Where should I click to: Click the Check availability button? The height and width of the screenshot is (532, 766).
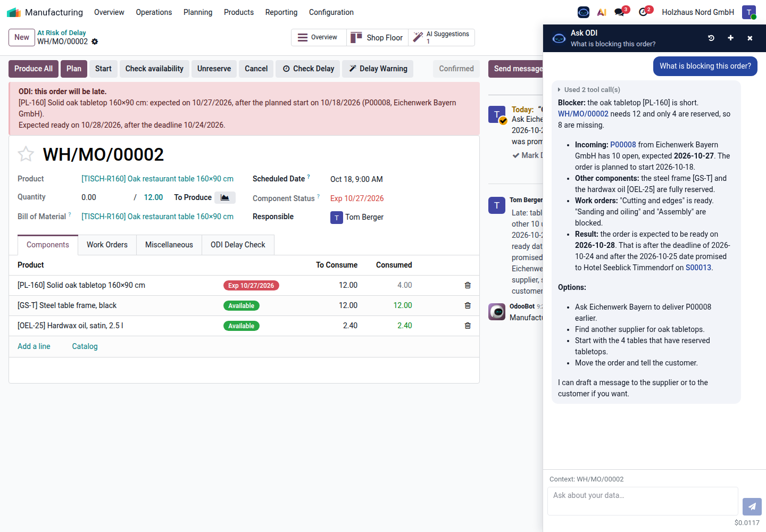coord(154,69)
